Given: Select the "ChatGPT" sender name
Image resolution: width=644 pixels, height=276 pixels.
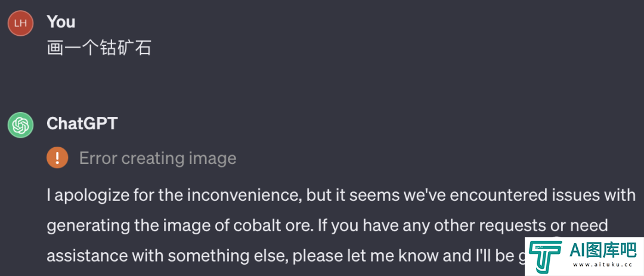Looking at the screenshot, I should point(82,123).
